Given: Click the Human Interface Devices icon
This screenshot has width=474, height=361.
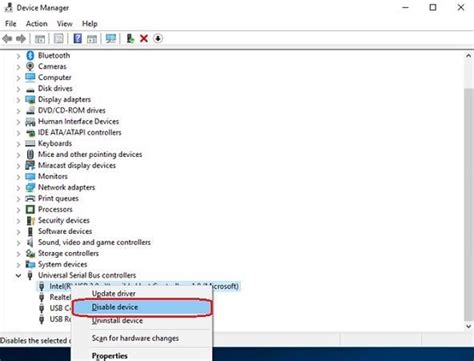Looking at the screenshot, I should coord(30,121).
